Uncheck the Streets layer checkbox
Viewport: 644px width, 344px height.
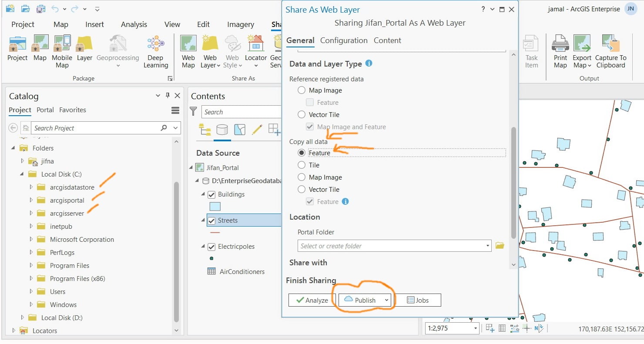click(211, 220)
